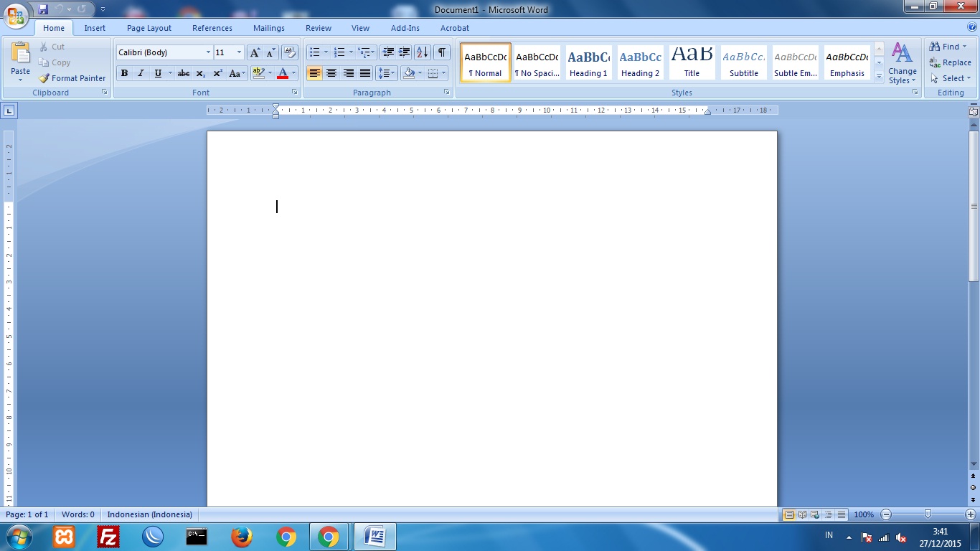
Task: Toggle Subscript formatting
Action: [201, 73]
